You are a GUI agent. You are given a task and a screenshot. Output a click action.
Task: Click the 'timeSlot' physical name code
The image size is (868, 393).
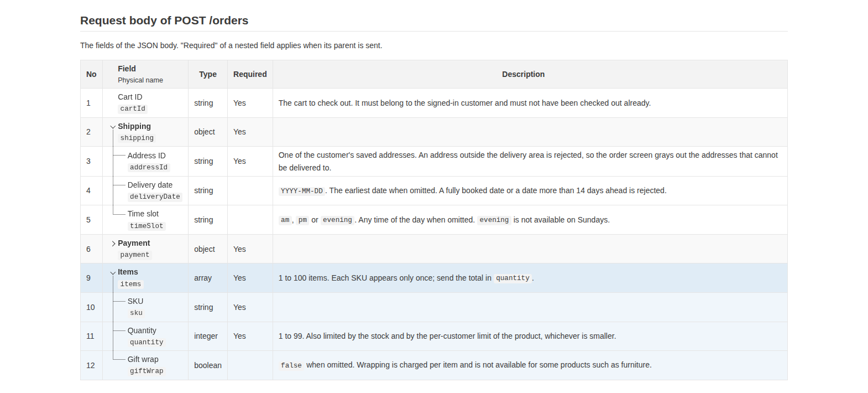click(x=147, y=226)
